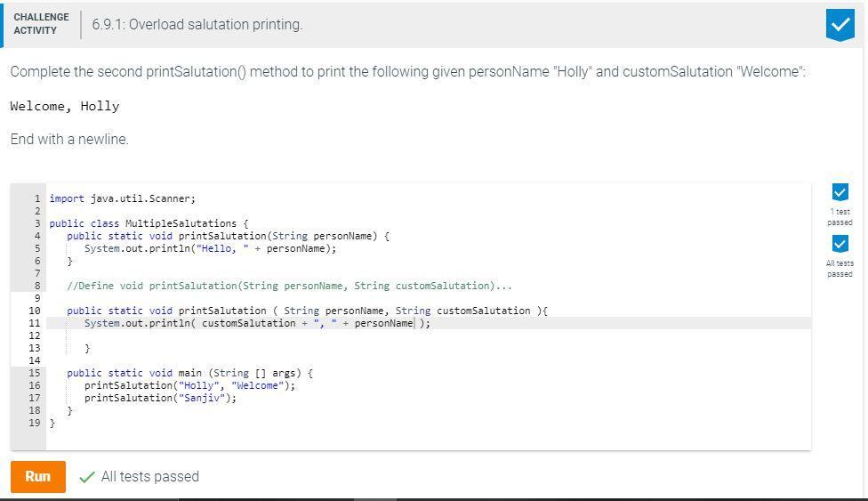
Task: Click the green checkmark next to the Run button
Action: (86, 477)
